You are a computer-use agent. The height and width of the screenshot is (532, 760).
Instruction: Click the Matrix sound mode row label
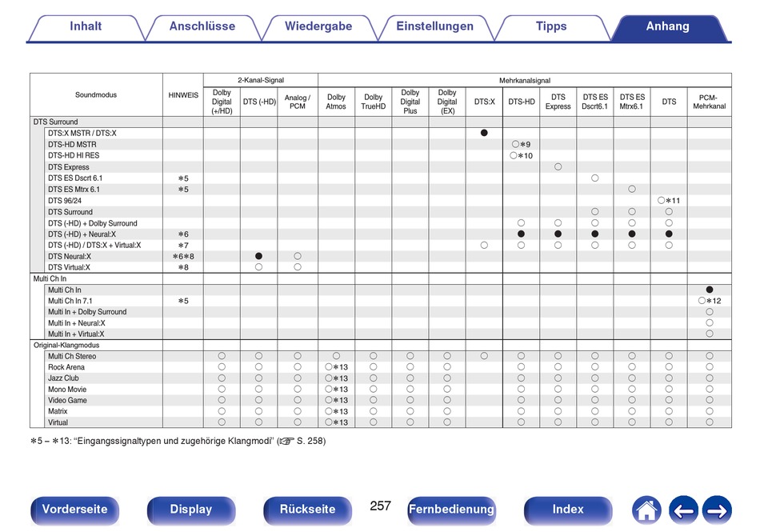click(x=58, y=411)
